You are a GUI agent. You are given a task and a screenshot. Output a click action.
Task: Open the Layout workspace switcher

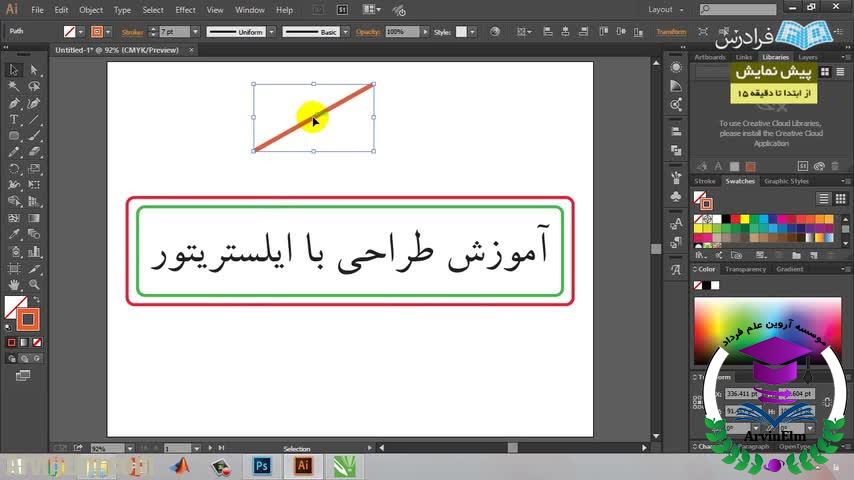point(666,9)
